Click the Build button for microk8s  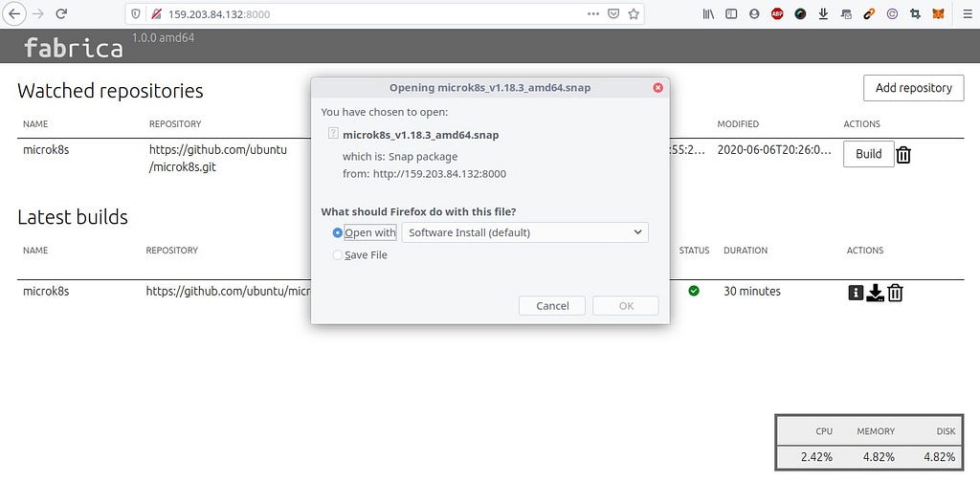click(x=868, y=154)
